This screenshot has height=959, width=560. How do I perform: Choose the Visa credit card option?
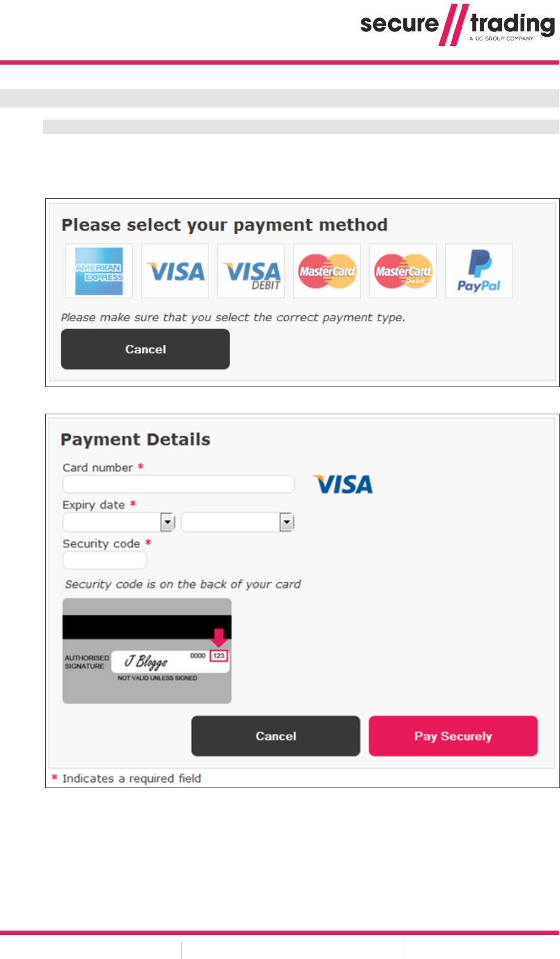click(x=175, y=271)
